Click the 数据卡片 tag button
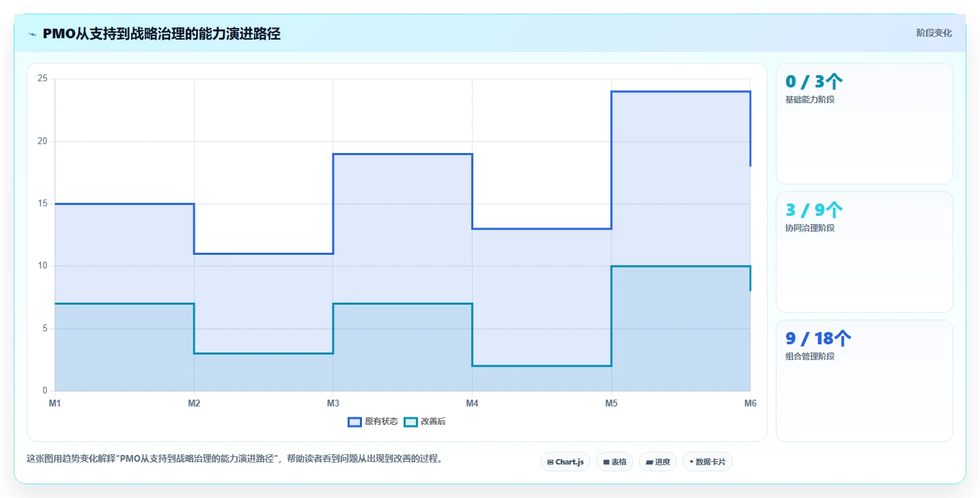Viewport: 980px width, 498px height. pyautogui.click(x=708, y=462)
